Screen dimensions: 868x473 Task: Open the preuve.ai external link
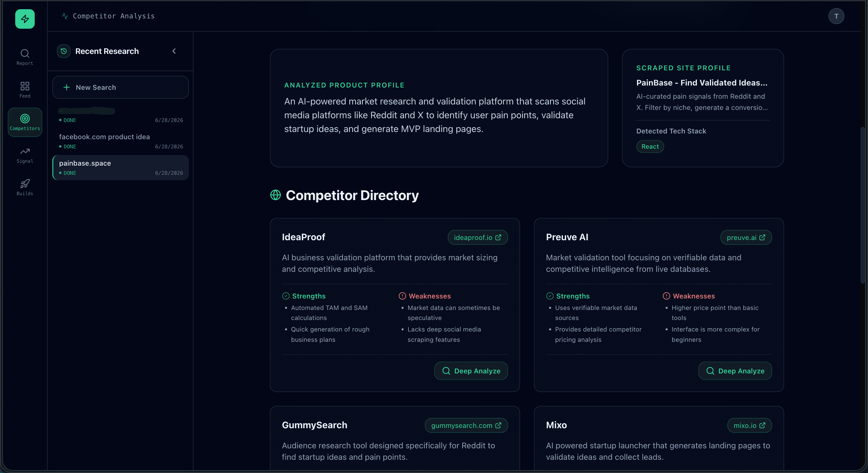pyautogui.click(x=746, y=238)
